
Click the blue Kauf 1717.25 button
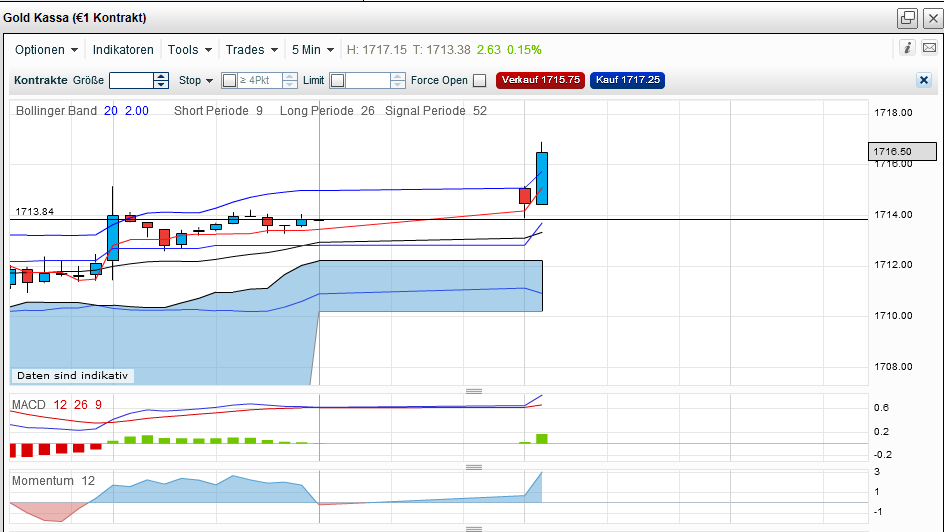point(628,80)
